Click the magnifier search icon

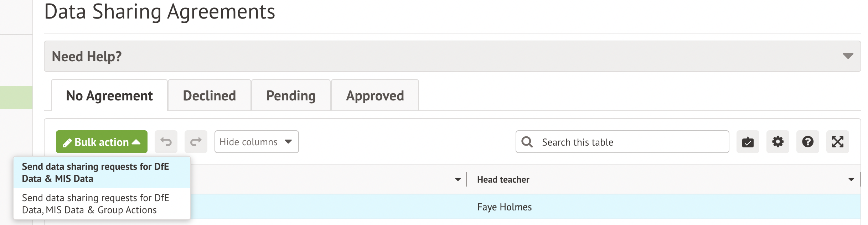[x=527, y=142]
